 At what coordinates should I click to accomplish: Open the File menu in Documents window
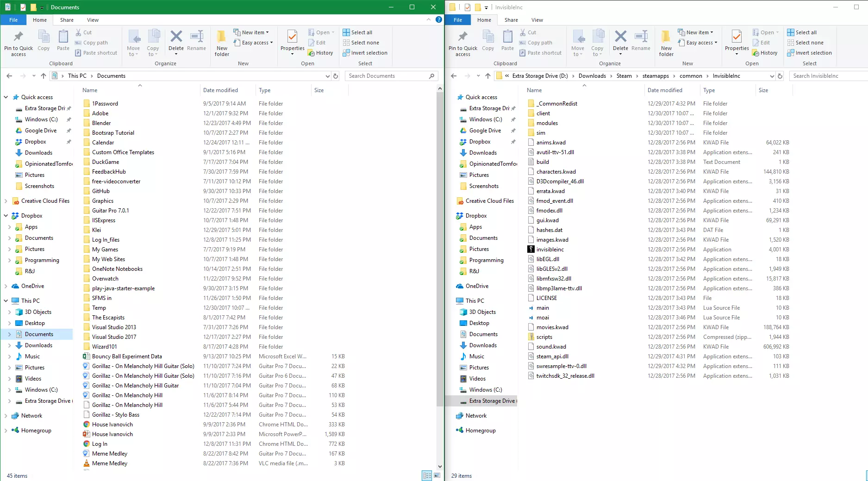[13, 20]
